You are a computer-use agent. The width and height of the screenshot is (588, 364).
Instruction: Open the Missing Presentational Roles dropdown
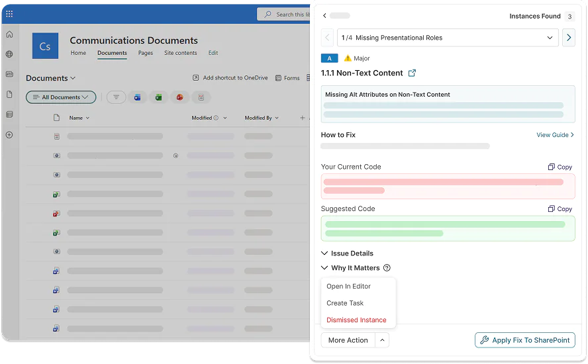[448, 38]
